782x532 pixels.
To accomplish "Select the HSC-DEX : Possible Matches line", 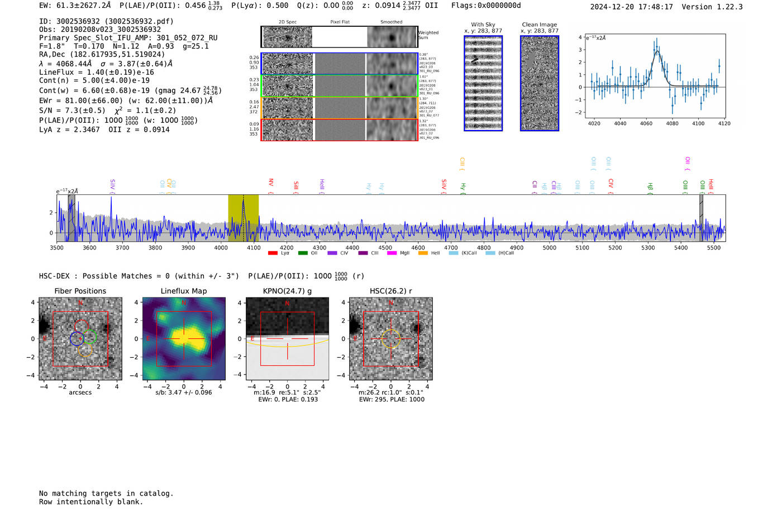I will click(202, 276).
